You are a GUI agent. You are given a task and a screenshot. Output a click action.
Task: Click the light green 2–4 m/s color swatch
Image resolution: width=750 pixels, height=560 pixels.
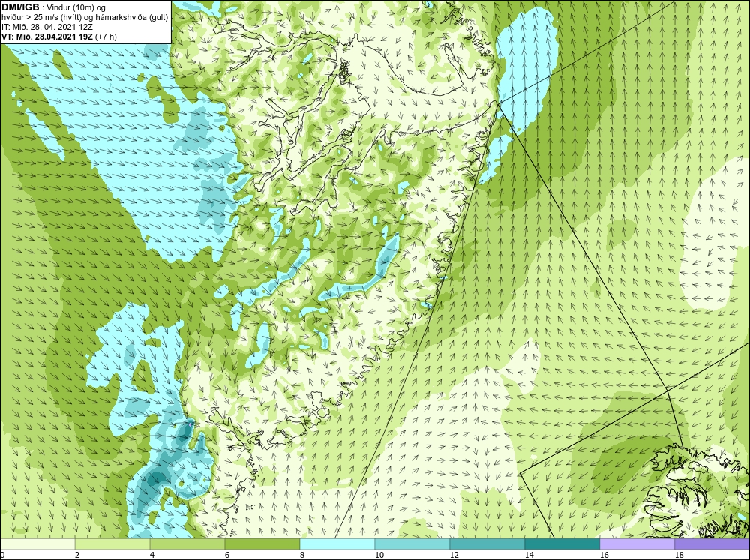(112, 544)
